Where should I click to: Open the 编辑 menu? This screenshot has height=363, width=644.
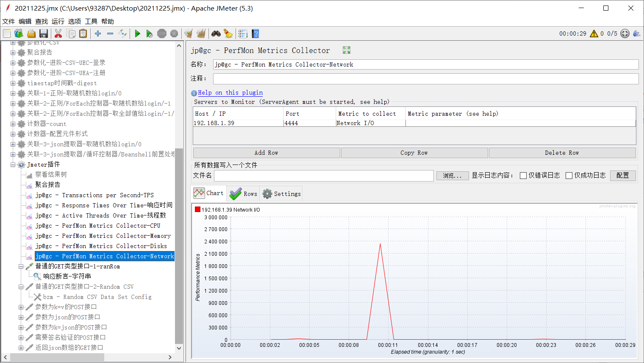pyautogui.click(x=25, y=21)
